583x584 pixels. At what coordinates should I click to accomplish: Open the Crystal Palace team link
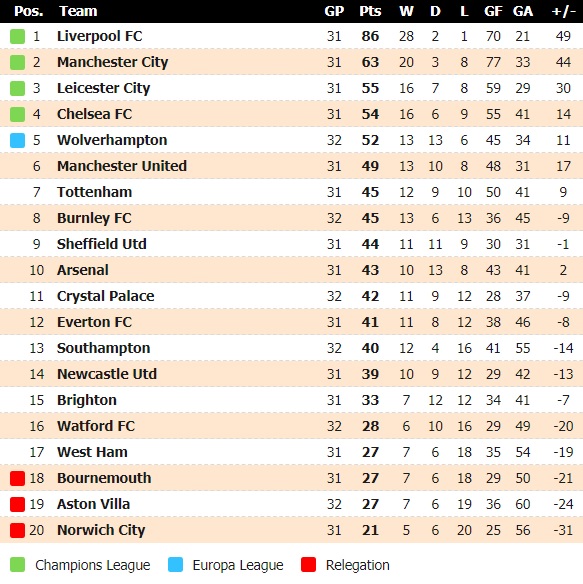(105, 296)
